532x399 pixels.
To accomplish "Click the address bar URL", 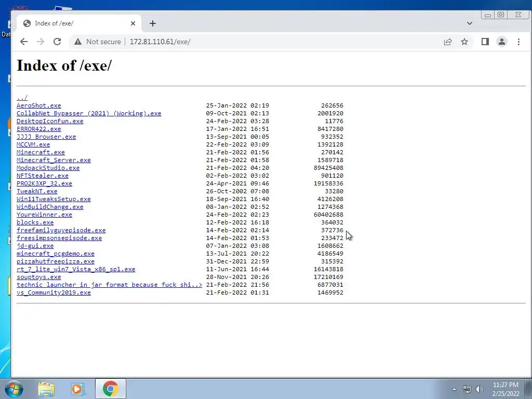I will pos(160,42).
